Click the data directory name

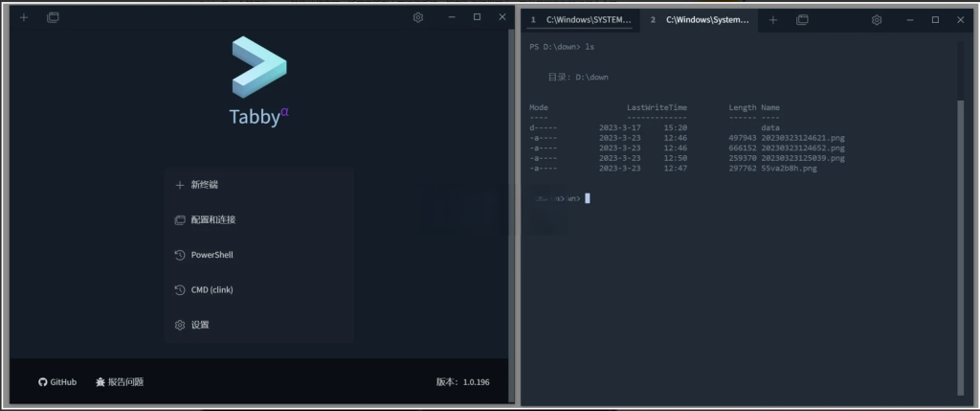tap(770, 127)
